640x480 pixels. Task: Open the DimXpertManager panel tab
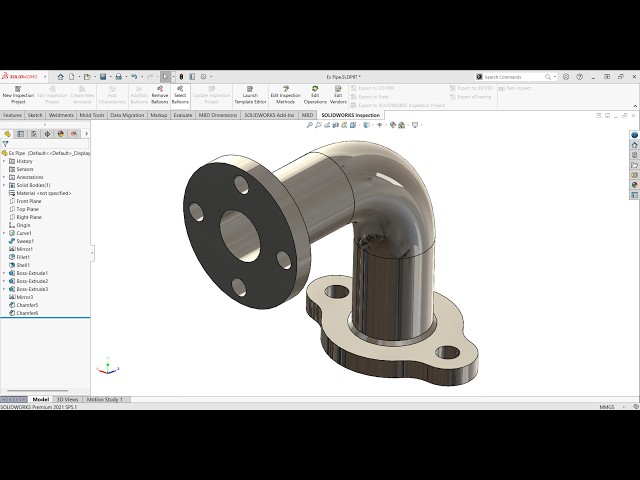pyautogui.click(x=47, y=134)
